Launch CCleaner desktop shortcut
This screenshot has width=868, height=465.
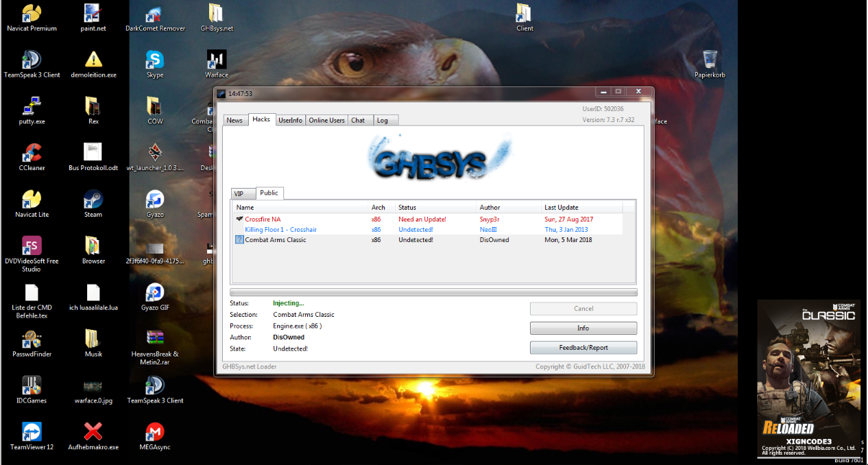[32, 158]
